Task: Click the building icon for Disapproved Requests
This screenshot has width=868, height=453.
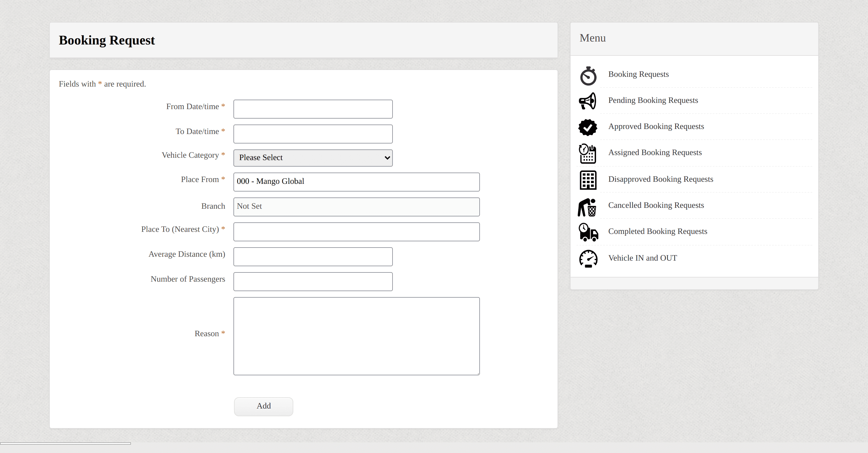Action: pyautogui.click(x=588, y=180)
